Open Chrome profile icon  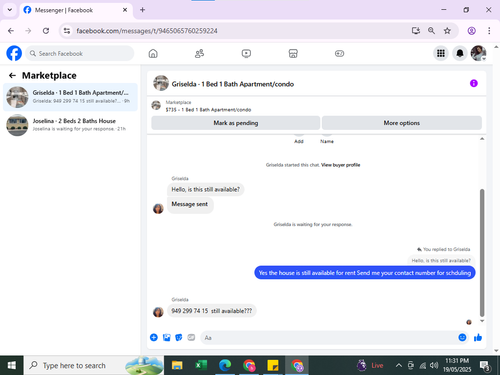pyautogui.click(x=471, y=31)
